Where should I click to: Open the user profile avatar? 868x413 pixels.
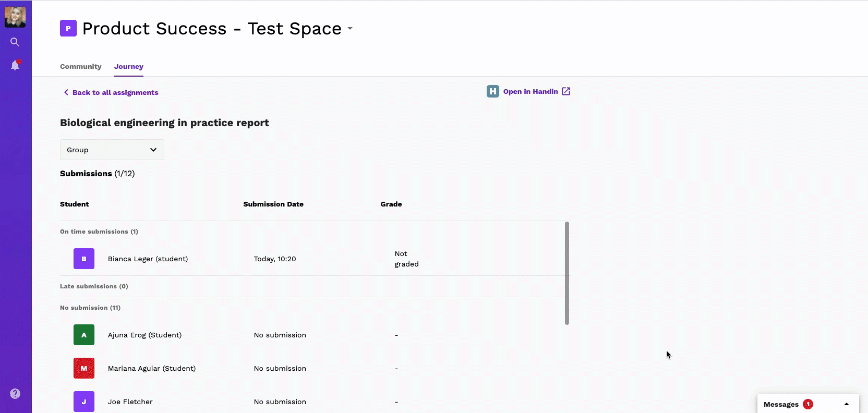pos(15,17)
